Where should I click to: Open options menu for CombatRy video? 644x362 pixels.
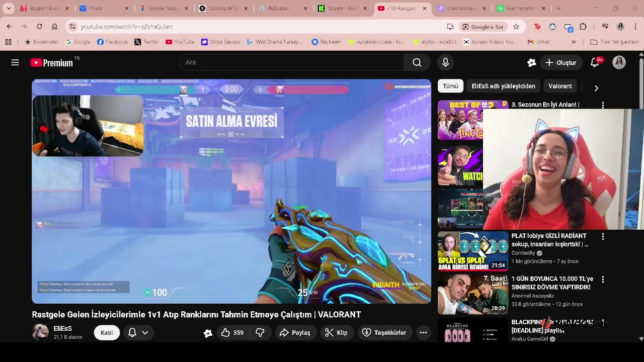pos(603,236)
